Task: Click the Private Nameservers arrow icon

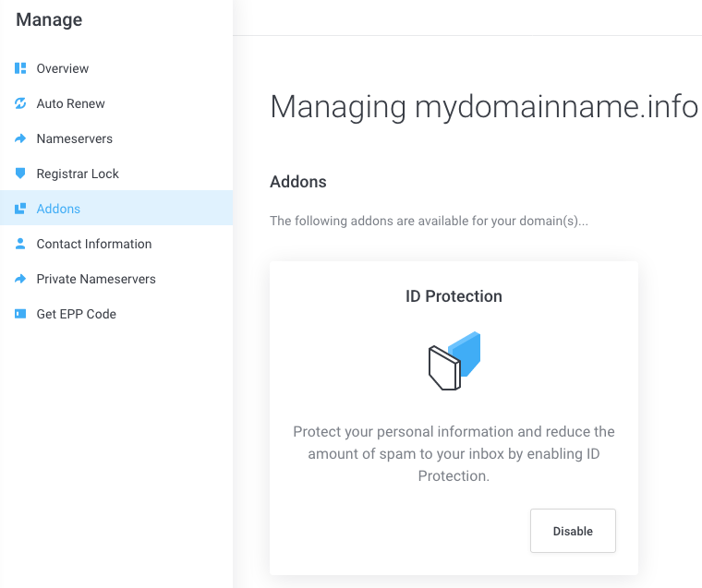Action: (20, 279)
